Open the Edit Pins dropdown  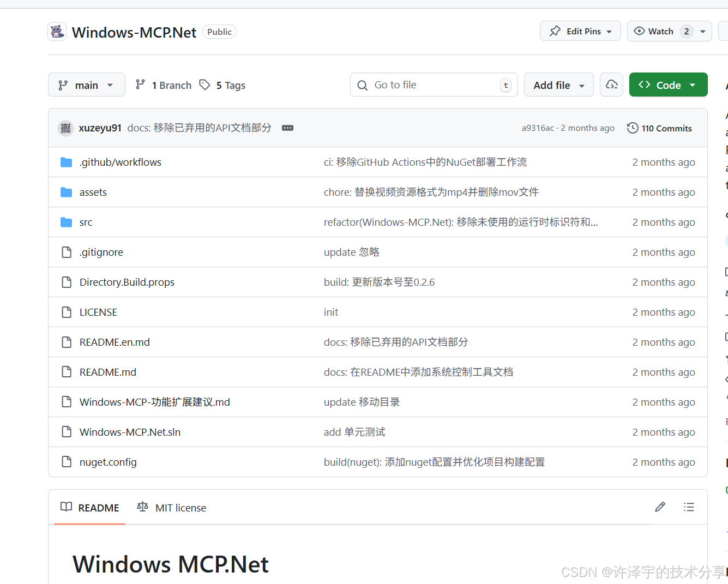580,31
